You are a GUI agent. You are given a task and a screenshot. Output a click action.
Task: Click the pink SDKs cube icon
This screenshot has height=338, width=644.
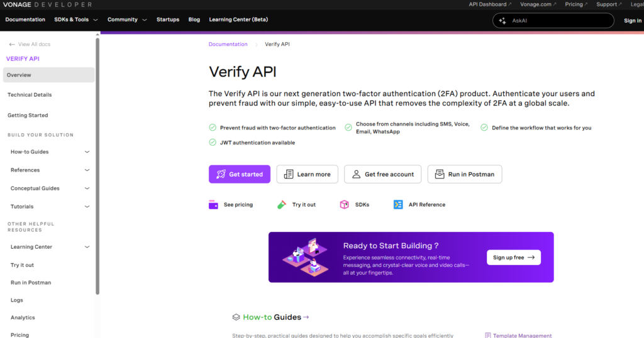tap(344, 204)
